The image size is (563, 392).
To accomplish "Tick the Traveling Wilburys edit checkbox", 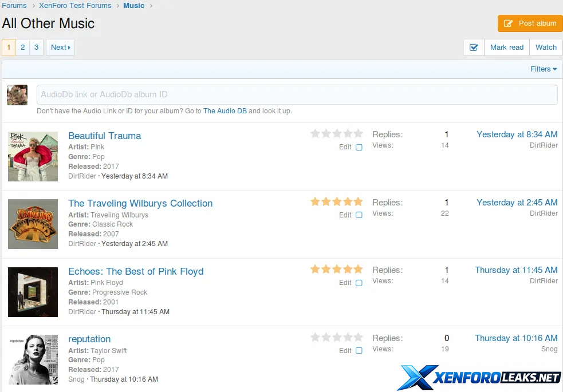I will click(x=359, y=215).
